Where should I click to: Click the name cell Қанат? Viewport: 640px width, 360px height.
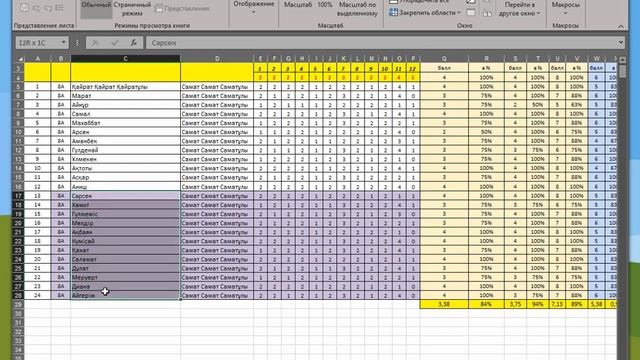[125, 250]
